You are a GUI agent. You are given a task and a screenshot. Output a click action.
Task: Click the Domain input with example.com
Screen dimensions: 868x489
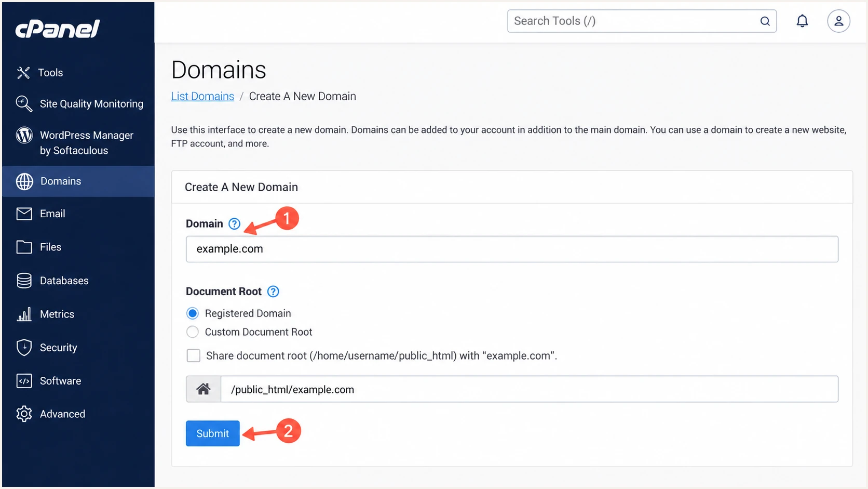pyautogui.click(x=512, y=249)
